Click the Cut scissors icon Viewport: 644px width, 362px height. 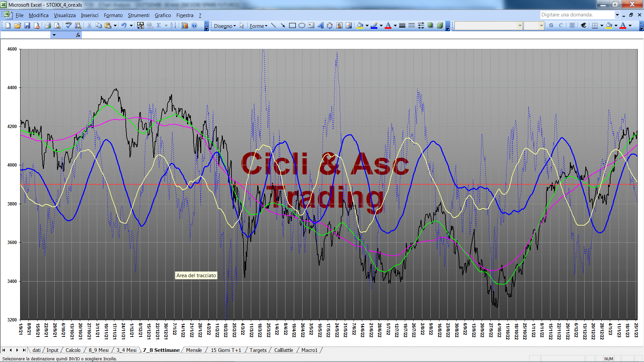[x=89, y=25]
